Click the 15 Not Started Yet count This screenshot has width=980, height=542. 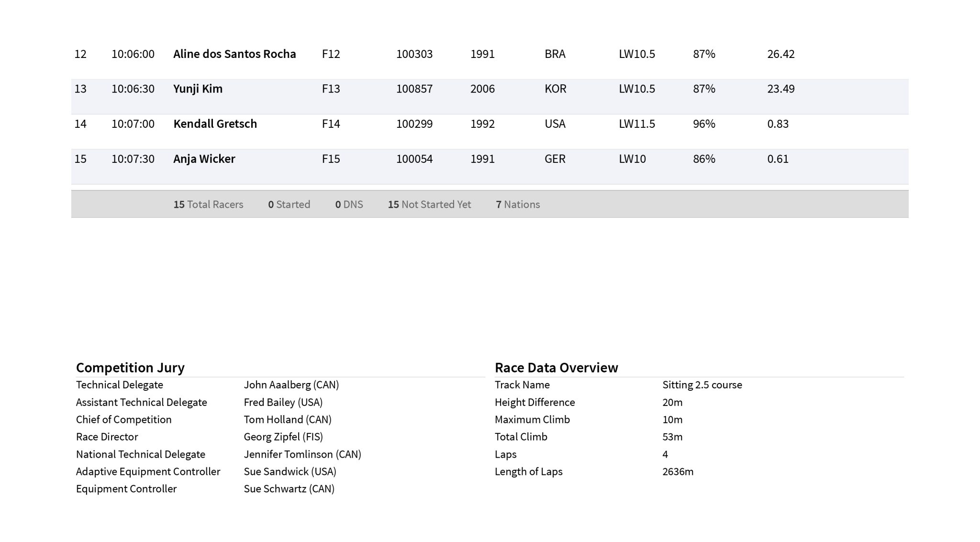point(429,204)
